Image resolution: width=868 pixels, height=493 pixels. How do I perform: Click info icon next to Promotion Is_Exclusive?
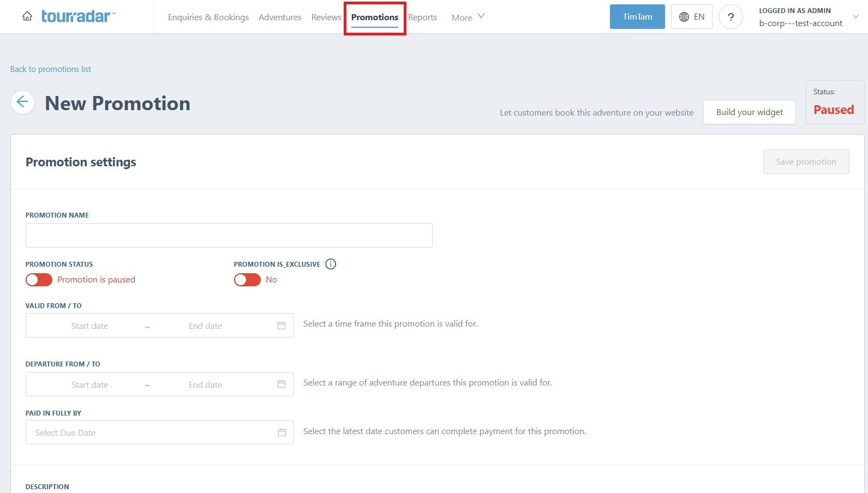click(331, 264)
